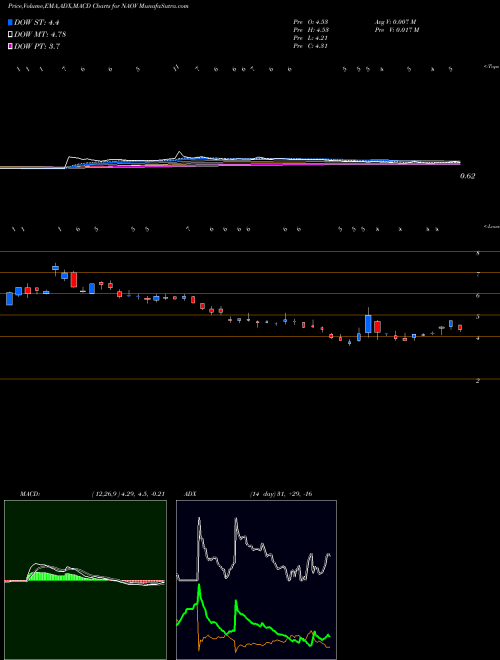Click the ADX (14 day) values readout
The height and width of the screenshot is (660, 500).
coord(281,494)
